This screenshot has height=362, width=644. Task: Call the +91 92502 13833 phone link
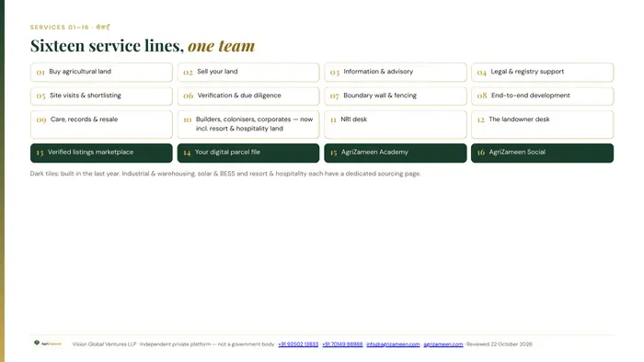298,345
